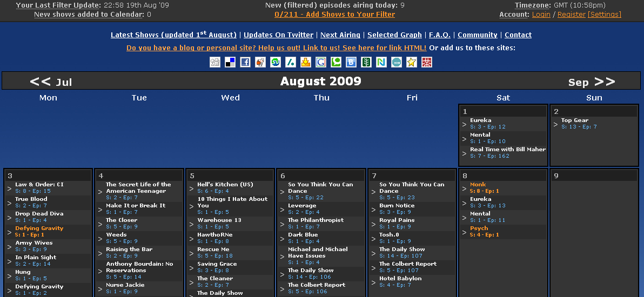Submit via the Slashdot icon
The height and width of the screenshot is (297, 644).
pos(291,62)
